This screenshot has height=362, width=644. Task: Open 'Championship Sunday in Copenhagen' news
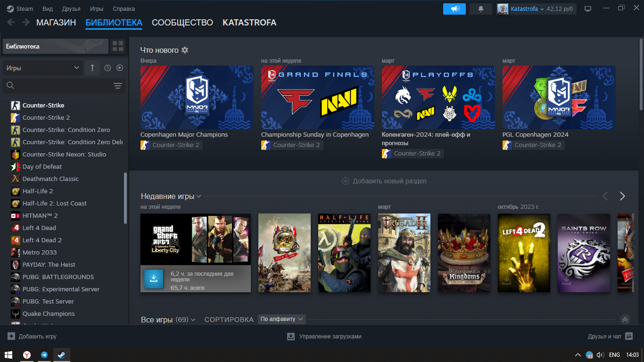(315, 135)
